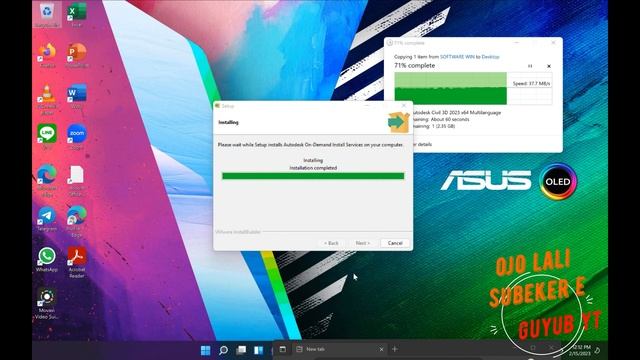Open the taskbar Widgets icon

[x=259, y=350]
